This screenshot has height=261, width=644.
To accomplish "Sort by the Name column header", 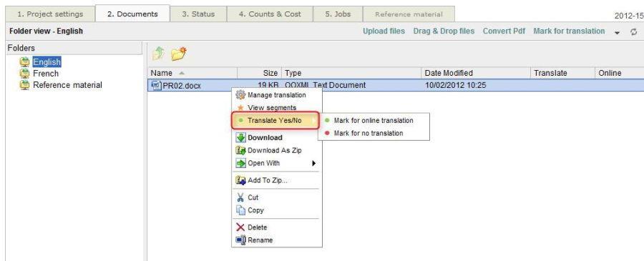I will [x=192, y=73].
